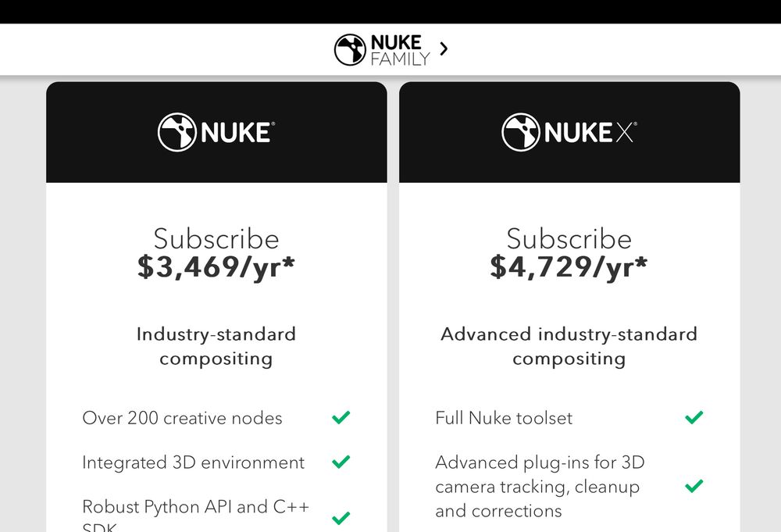This screenshot has height=532, width=781.
Task: Click the NukeX card black header banner
Action: coord(569,132)
